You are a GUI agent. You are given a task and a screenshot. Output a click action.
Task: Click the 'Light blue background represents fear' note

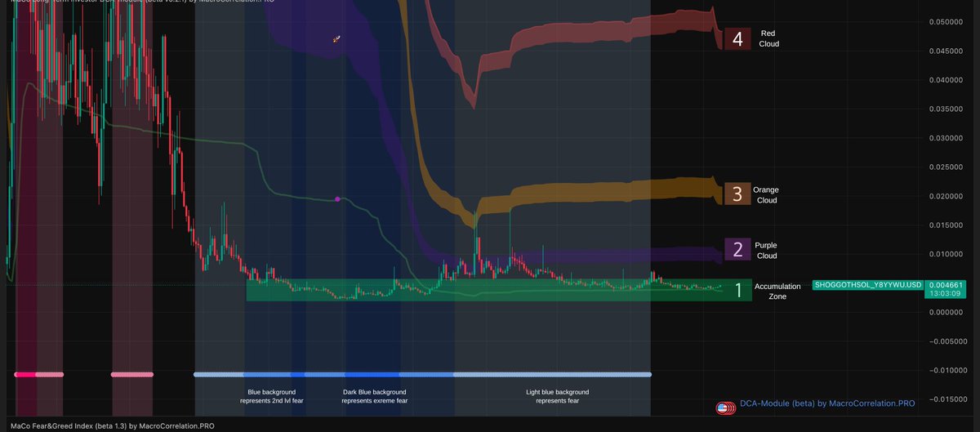tap(557, 396)
